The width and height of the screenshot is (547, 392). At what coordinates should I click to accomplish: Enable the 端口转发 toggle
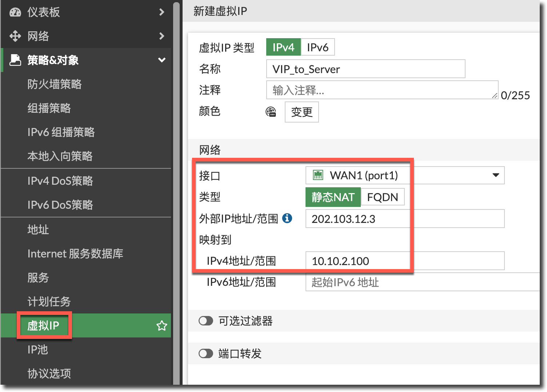point(206,353)
